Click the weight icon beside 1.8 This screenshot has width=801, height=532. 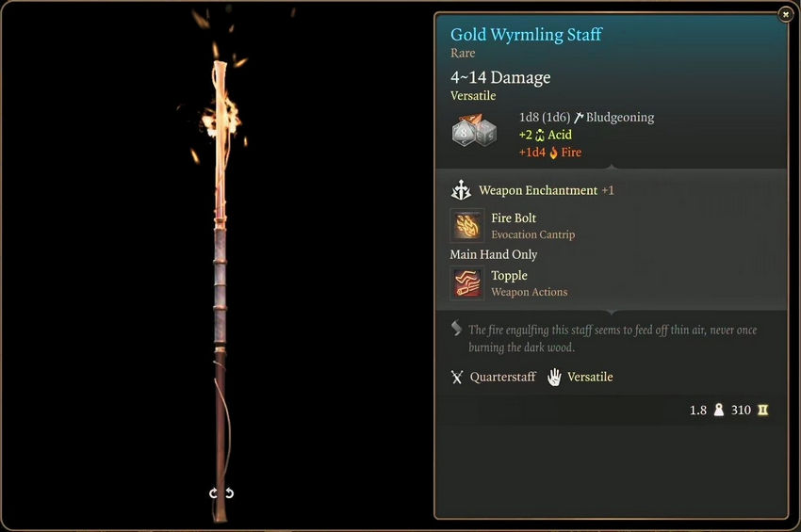pyautogui.click(x=719, y=410)
